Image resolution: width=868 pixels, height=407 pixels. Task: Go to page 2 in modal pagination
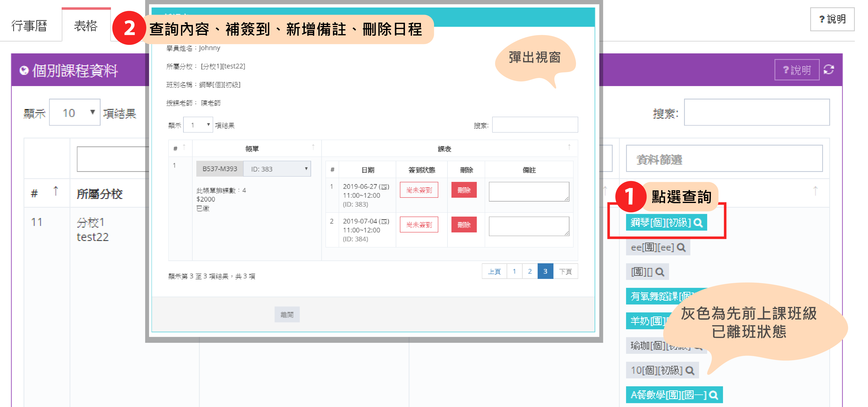point(530,271)
